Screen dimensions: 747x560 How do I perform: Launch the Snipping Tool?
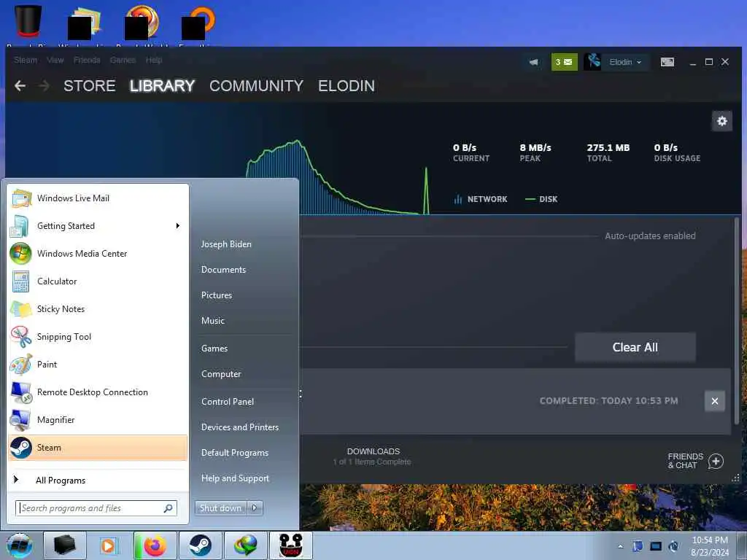point(98,337)
